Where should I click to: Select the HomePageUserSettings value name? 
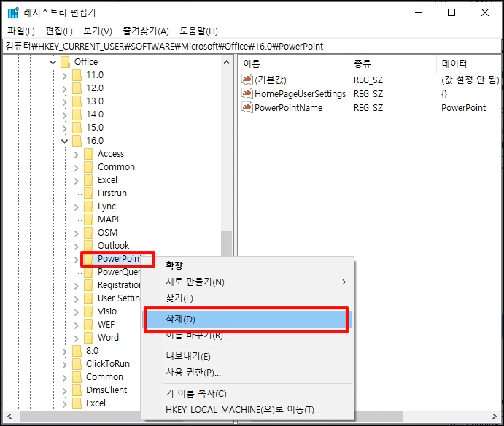(x=300, y=93)
